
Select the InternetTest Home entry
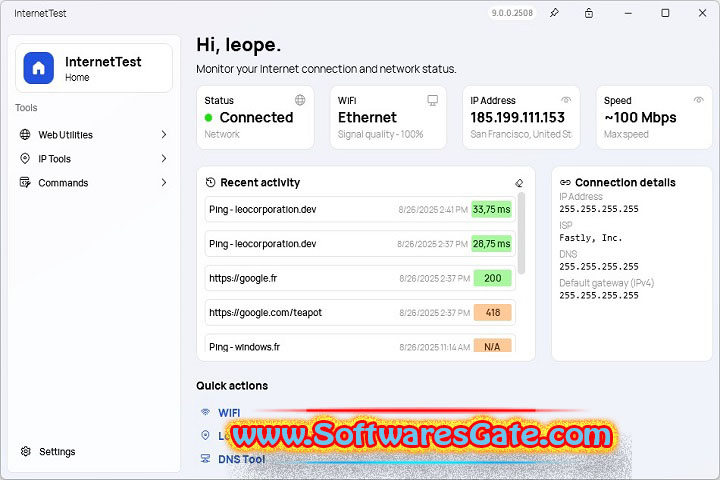[94, 68]
